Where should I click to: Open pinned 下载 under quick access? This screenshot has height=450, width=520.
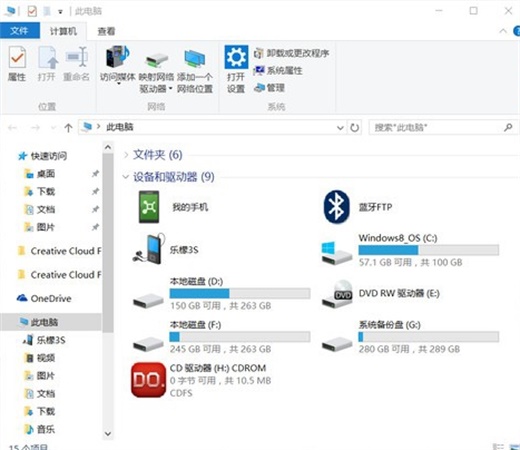tap(46, 191)
